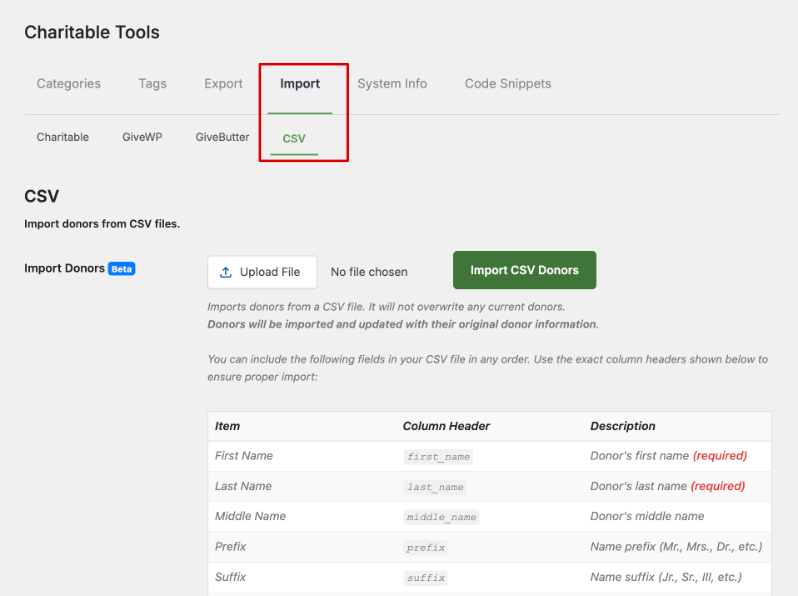Viewport: 798px width, 596px height.
Task: Open the Code Snippets tab
Action: (x=508, y=83)
